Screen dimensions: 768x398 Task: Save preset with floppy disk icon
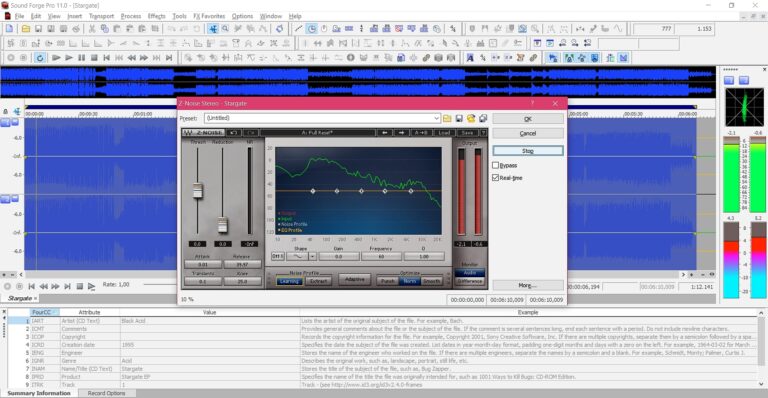pos(459,118)
